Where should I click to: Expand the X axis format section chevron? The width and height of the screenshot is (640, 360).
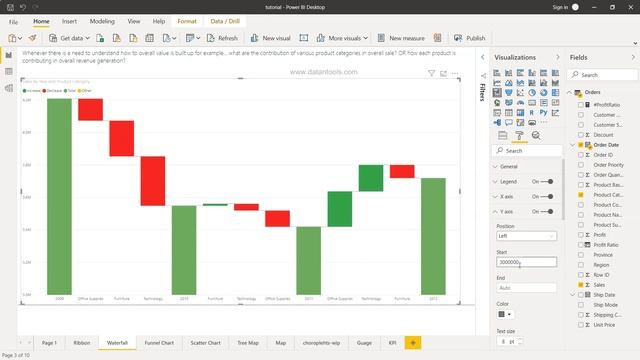pyautogui.click(x=495, y=197)
